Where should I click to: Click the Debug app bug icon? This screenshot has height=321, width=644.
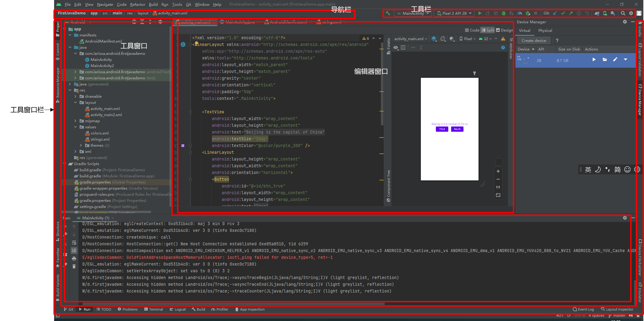504,13
